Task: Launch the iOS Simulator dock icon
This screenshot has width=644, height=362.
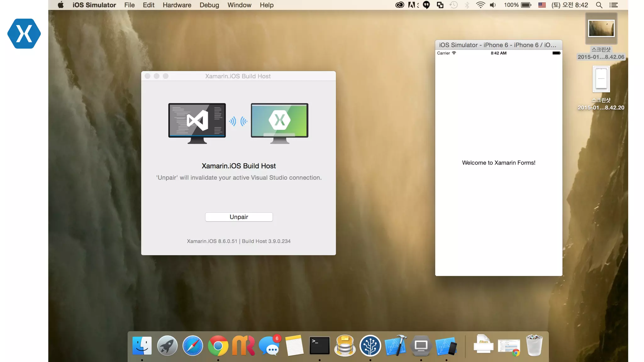Action: [x=446, y=346]
